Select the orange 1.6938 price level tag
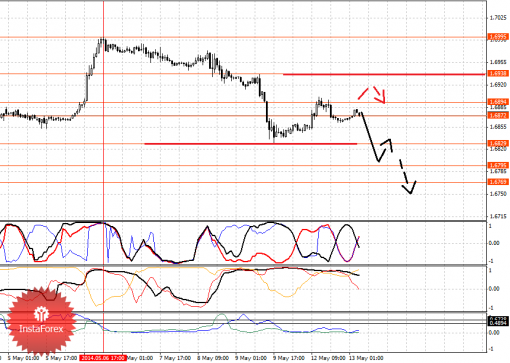The height and width of the screenshot is (363, 510). [498, 73]
